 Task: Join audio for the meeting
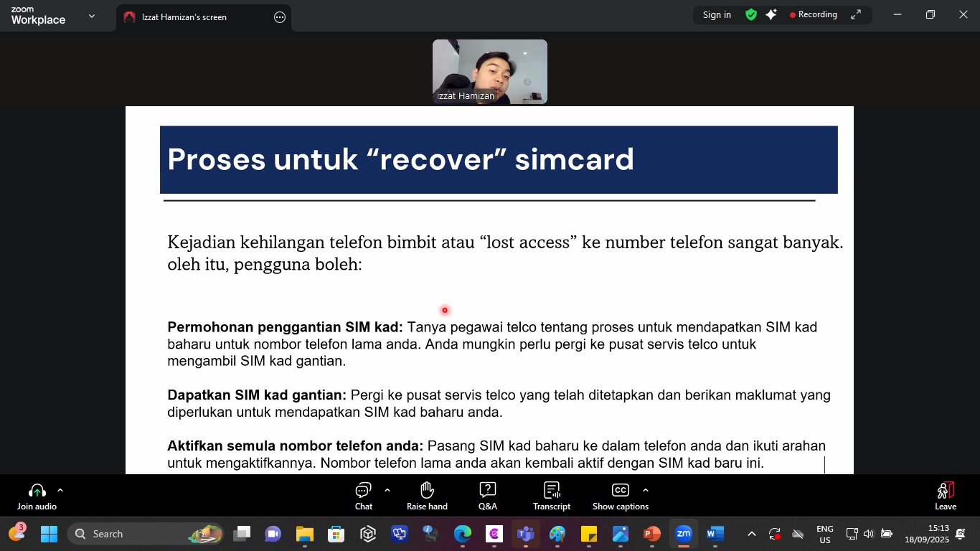pos(37,496)
